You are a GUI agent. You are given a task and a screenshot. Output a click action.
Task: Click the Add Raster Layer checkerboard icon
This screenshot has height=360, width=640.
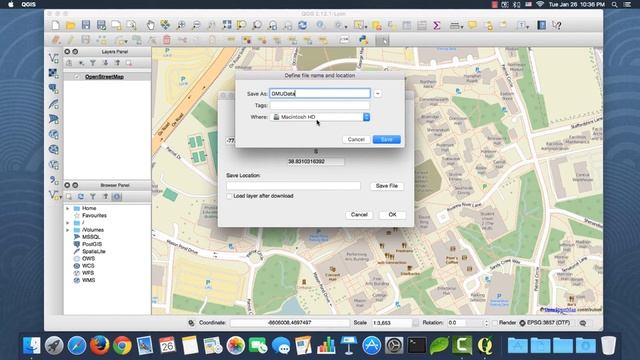[53, 73]
